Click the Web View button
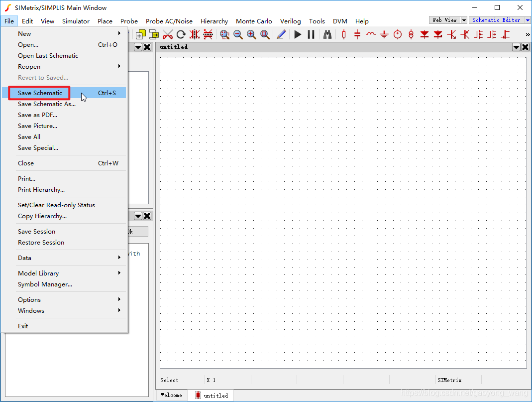 point(444,20)
